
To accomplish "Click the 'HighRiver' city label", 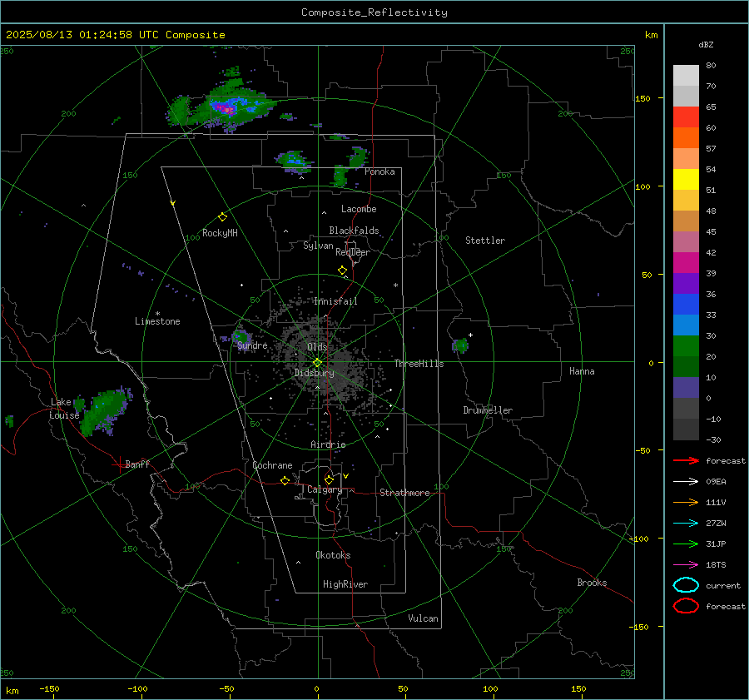I will click(x=345, y=584).
